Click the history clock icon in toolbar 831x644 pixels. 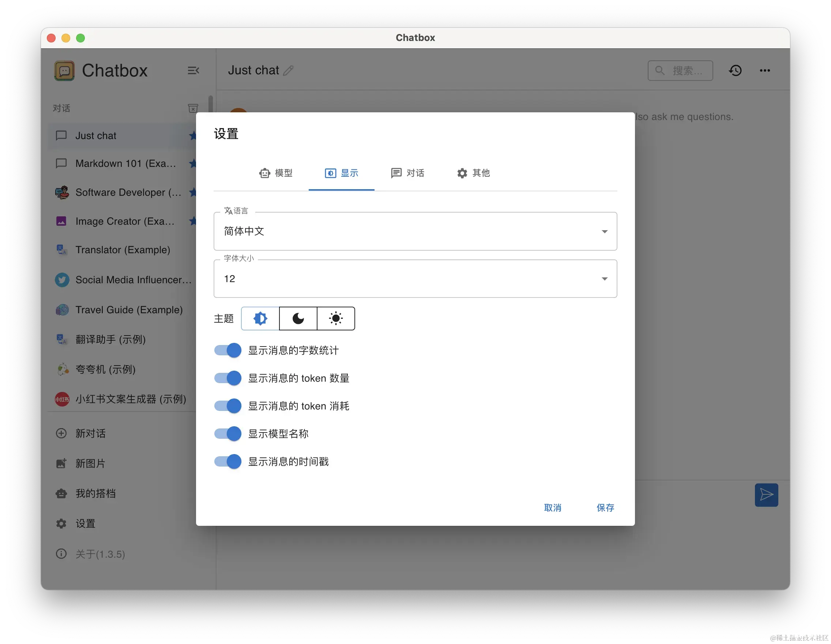click(736, 70)
